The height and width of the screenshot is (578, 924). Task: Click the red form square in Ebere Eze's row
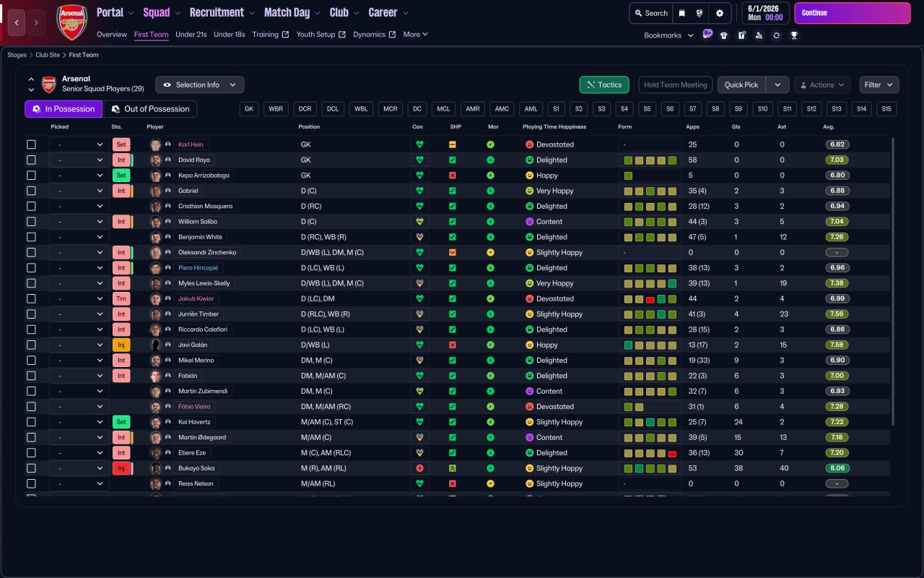pos(672,453)
